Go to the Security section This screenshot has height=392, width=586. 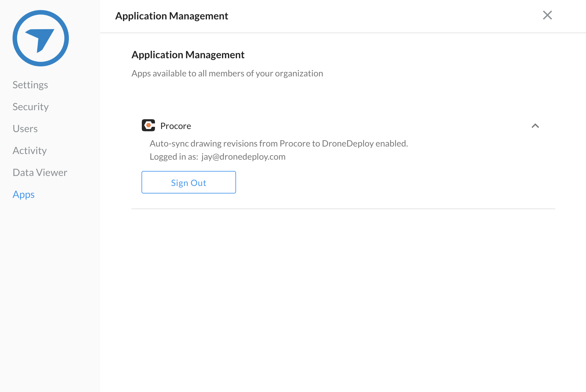pos(31,107)
